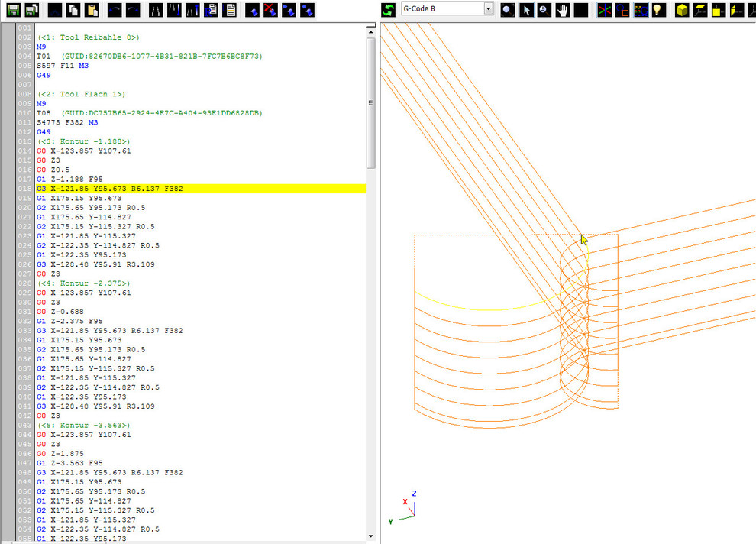The width and height of the screenshot is (756, 544).
Task: Click line 'S597 F11 M3'
Action: click(63, 66)
